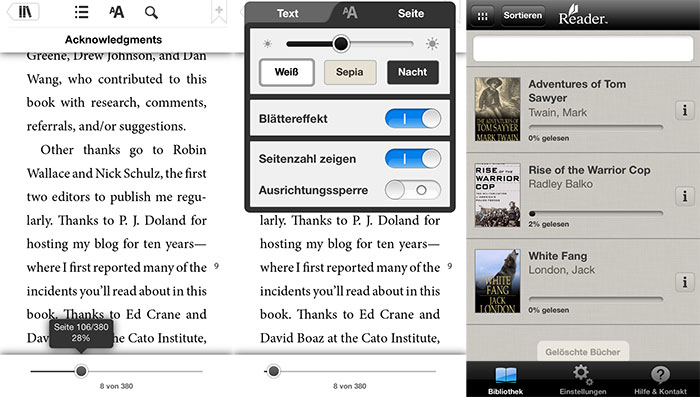Enable the Ausrichtungssperre switch
This screenshot has height=397, width=700.
coord(413,190)
